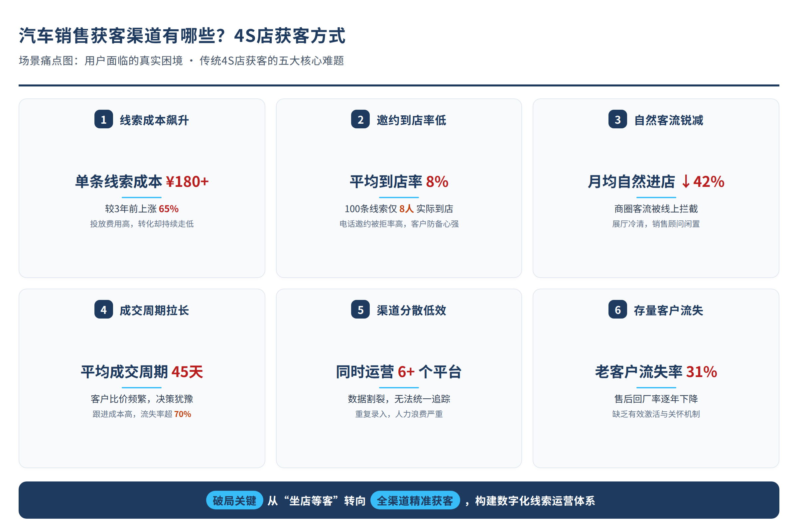
Task: Click card heading 存量客户流失
Action: (x=668, y=310)
